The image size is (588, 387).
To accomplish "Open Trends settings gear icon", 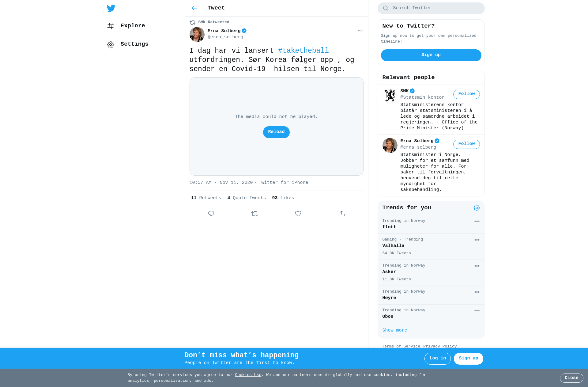I will (477, 208).
